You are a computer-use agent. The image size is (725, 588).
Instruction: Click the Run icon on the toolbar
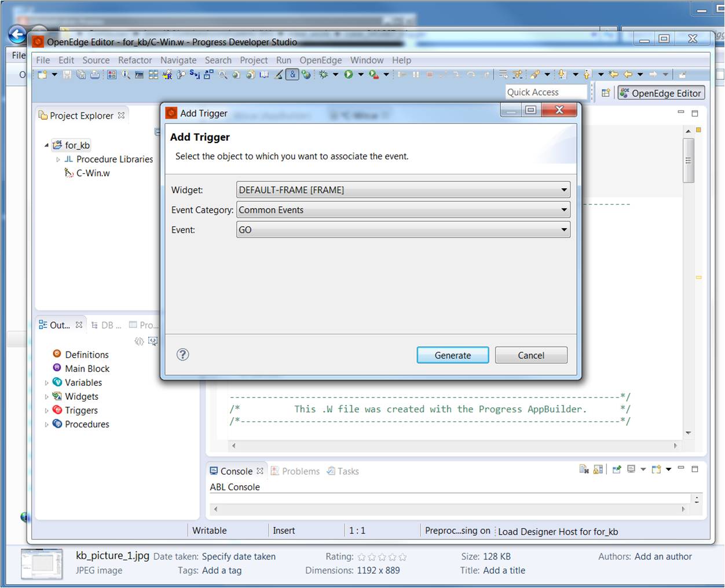click(x=349, y=74)
